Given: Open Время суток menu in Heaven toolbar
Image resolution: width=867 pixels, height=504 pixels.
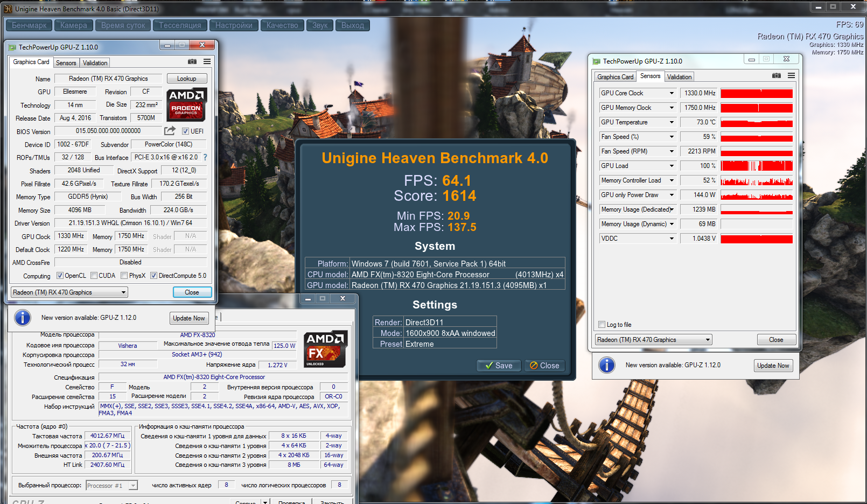Looking at the screenshot, I should (x=123, y=25).
